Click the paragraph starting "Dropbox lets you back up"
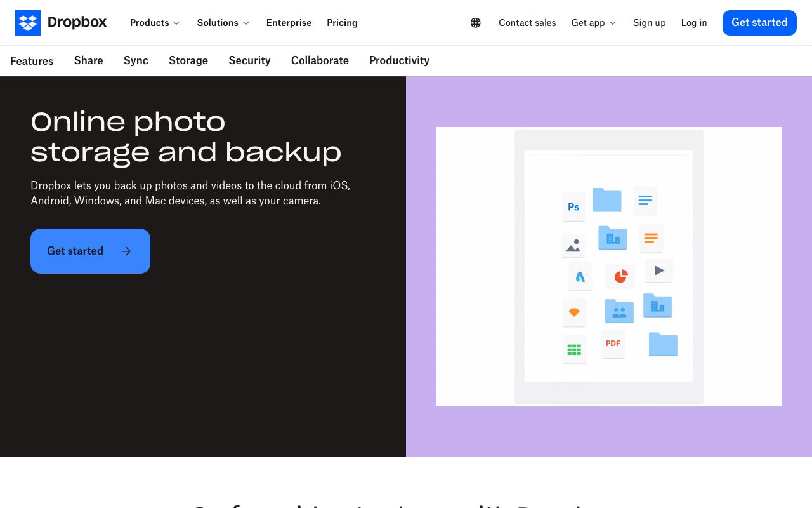Viewport: 812px width, 508px height. click(x=190, y=193)
